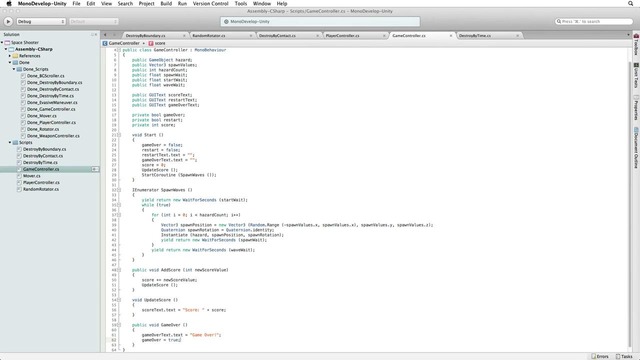This screenshot has height=360, width=640.
Task: Open the Errors pad in status bar
Action: 600,356
